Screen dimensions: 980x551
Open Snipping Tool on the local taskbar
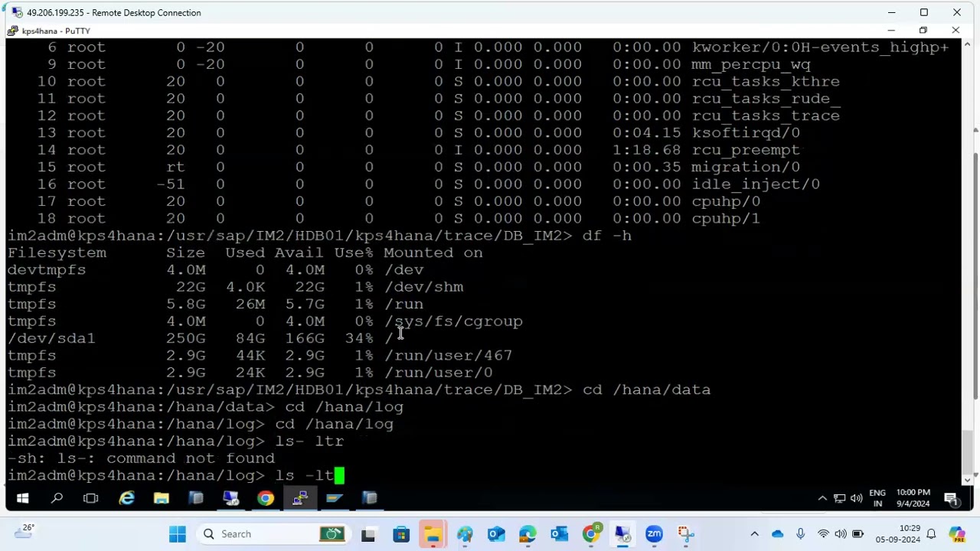685,534
